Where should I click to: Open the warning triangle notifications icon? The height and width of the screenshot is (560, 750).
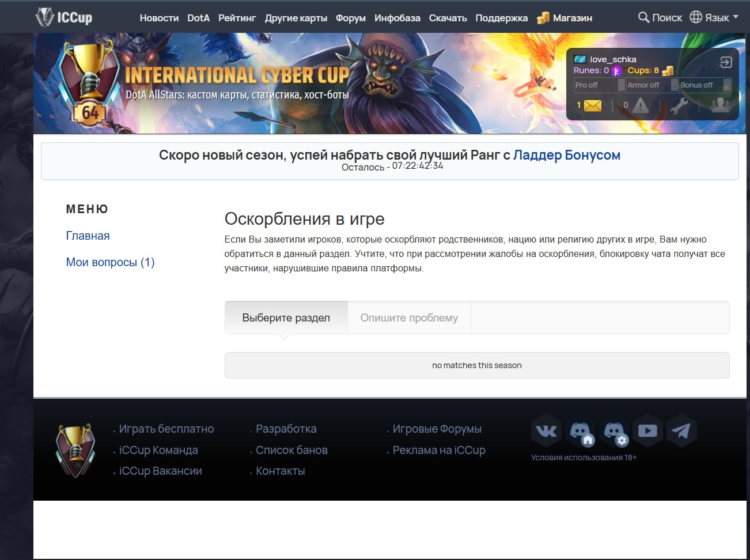pos(640,105)
